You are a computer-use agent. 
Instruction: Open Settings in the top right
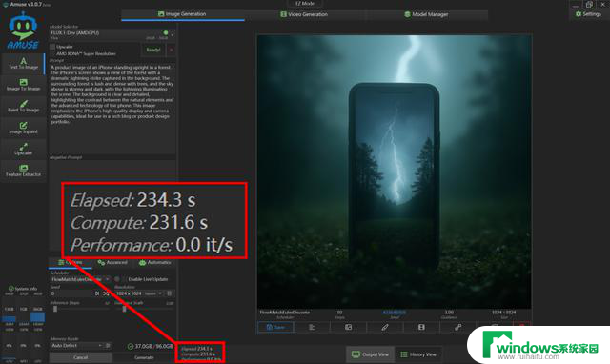588,14
